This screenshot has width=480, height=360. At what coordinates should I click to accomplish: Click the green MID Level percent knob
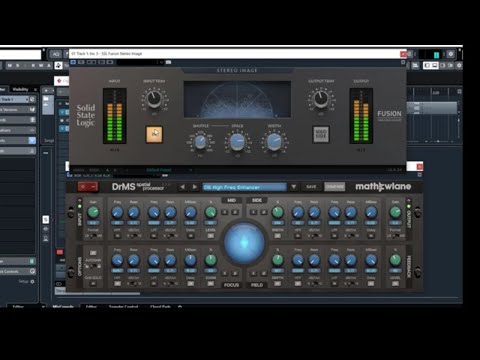211,212
